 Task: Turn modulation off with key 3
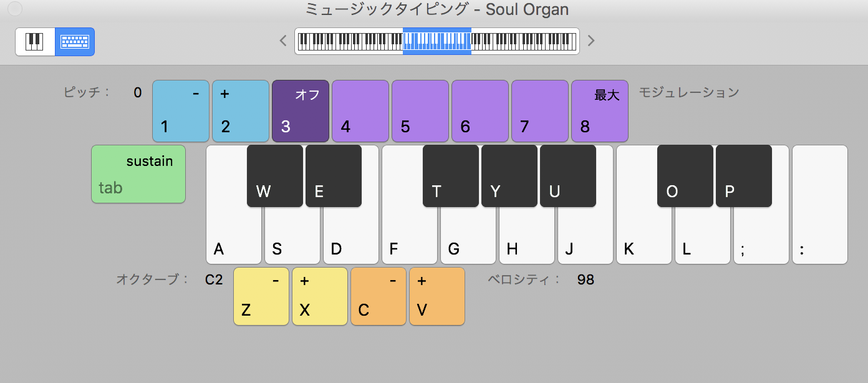point(300,111)
